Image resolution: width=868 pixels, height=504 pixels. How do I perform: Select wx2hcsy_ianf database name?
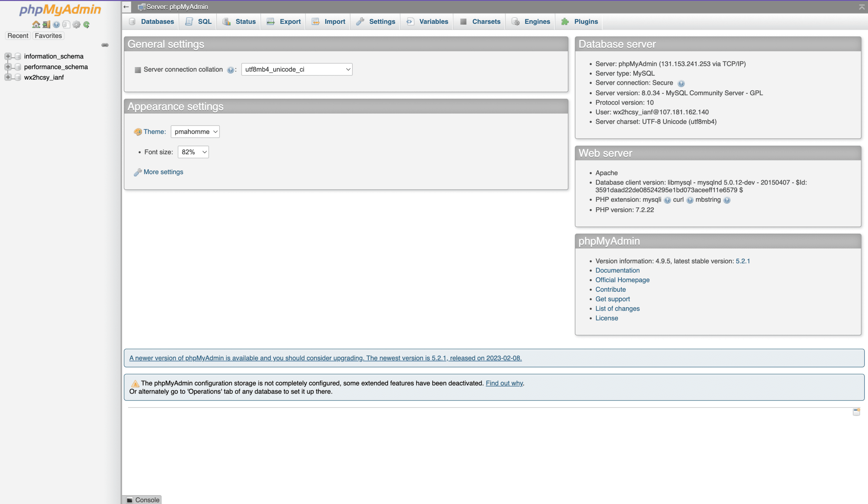[44, 78]
